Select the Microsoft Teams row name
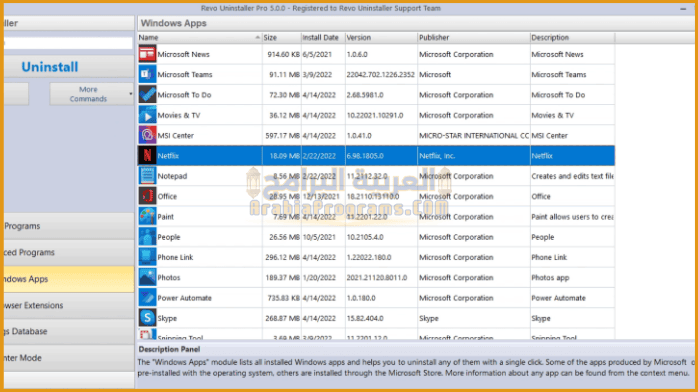The height and width of the screenshot is (392, 698). point(185,75)
